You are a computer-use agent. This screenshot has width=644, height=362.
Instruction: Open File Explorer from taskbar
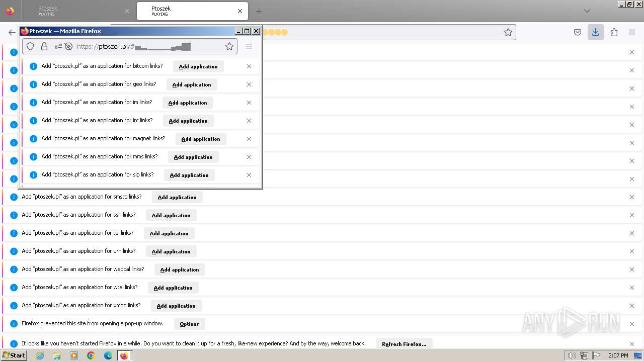pyautogui.click(x=57, y=355)
